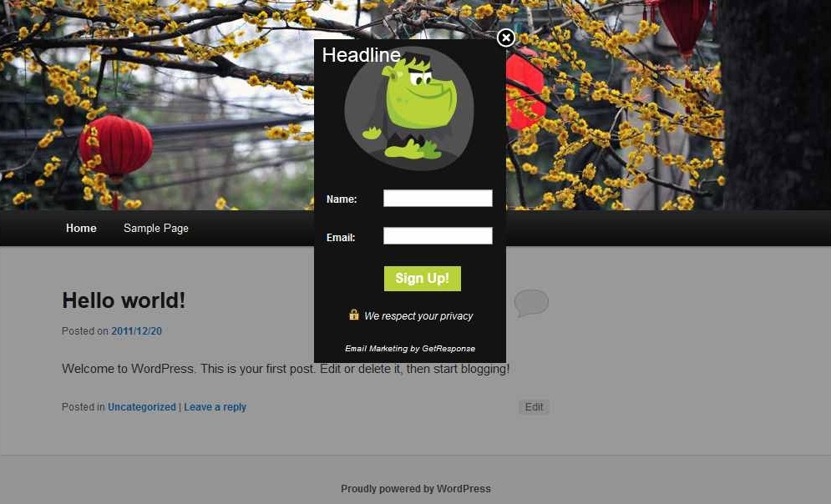Open the Hello world! post title
The height and width of the screenshot is (504, 831).
pos(124,300)
